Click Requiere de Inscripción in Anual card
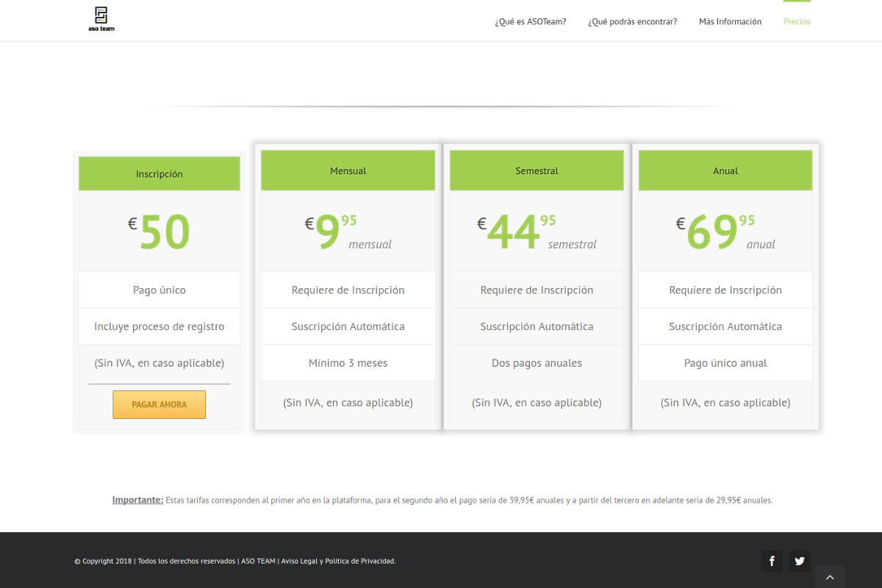The height and width of the screenshot is (588, 882). click(x=725, y=290)
